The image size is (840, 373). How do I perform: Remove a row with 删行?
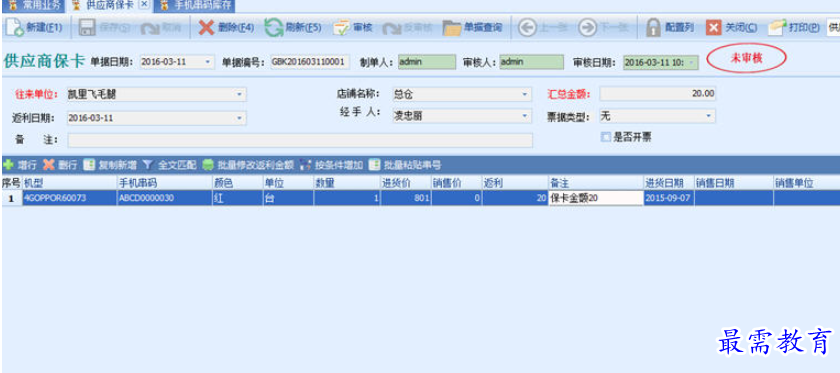[60, 165]
